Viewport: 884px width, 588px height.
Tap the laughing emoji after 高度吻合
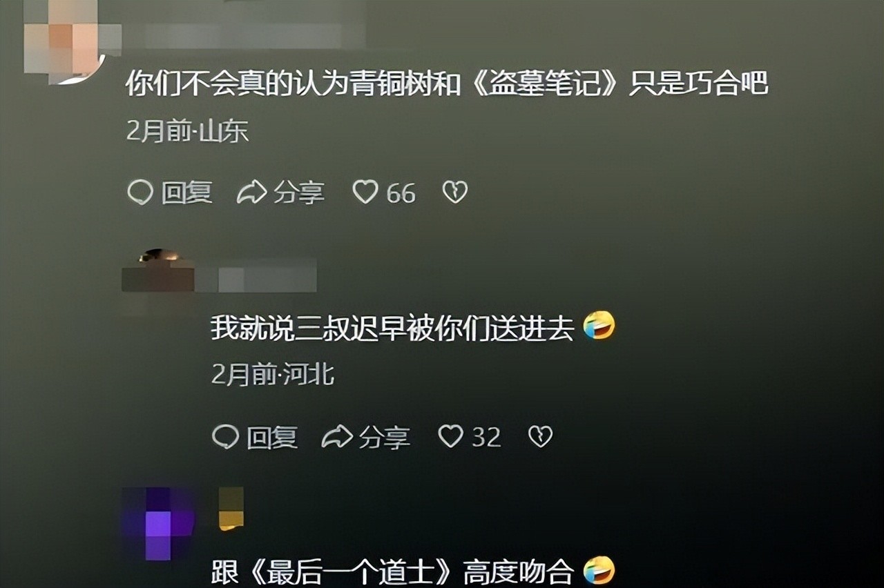click(599, 571)
